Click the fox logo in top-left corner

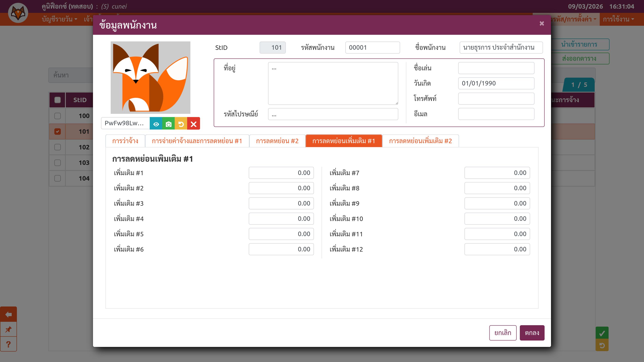point(18,13)
